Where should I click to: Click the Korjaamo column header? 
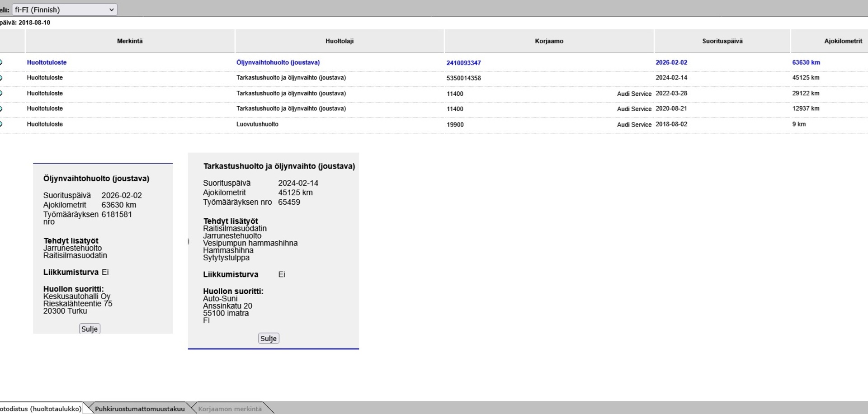click(x=549, y=41)
